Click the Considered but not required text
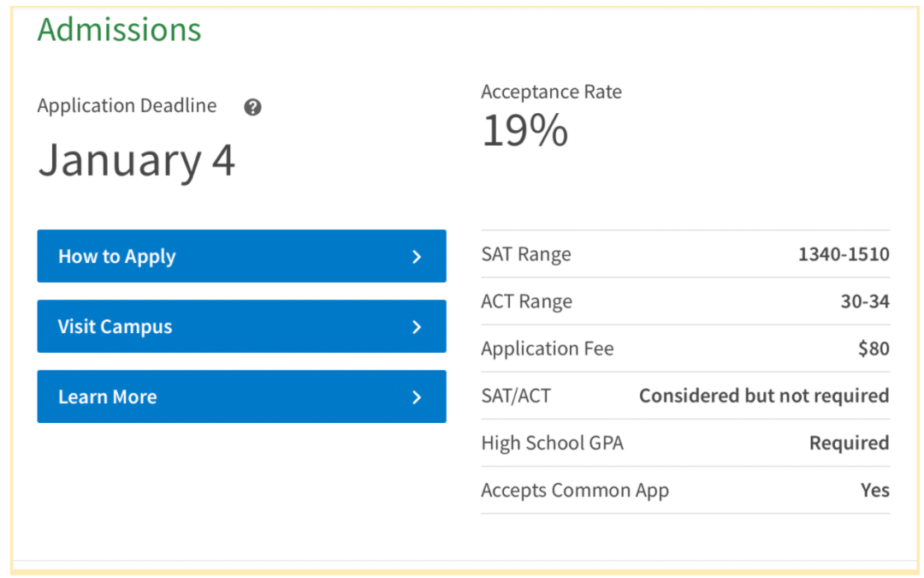Screen dimensions: 924x578 tap(764, 396)
